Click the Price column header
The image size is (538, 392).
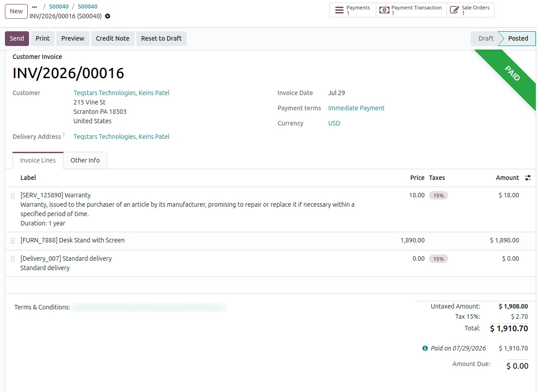[x=417, y=178]
